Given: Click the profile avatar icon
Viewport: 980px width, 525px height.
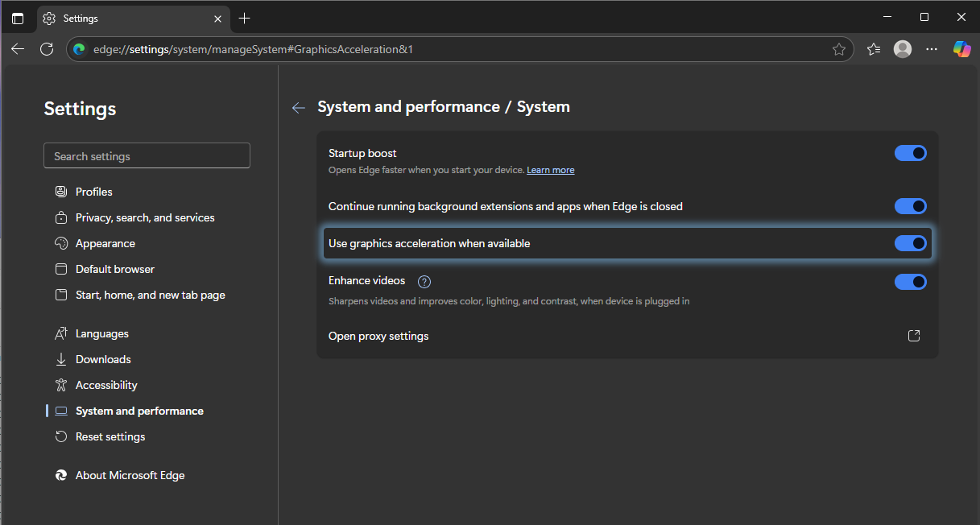Looking at the screenshot, I should [903, 49].
